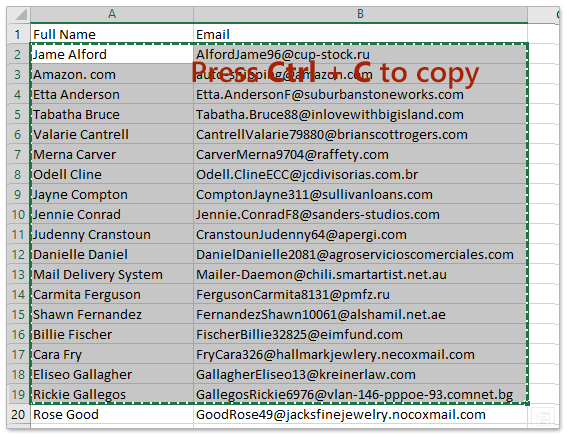Select column A header
Image resolution: width=569 pixels, height=437 pixels.
coord(112,14)
